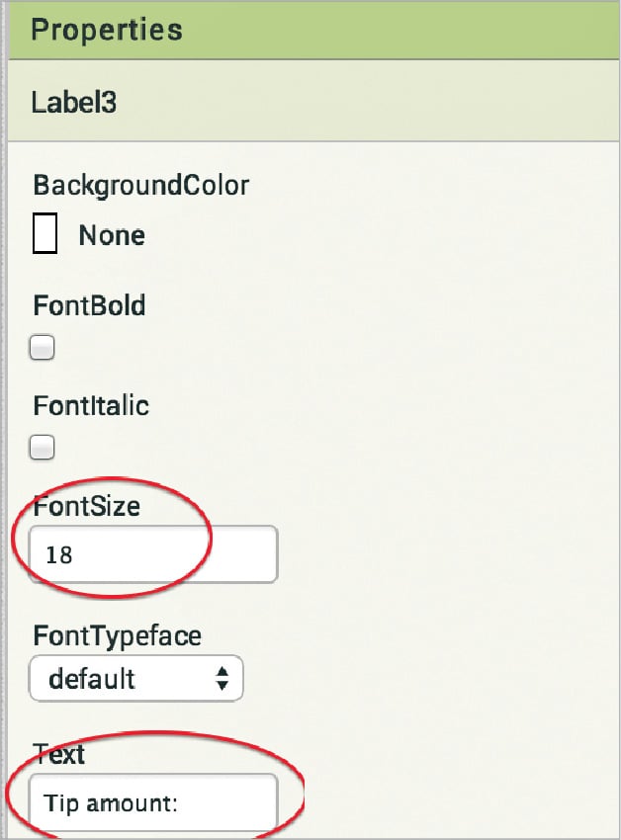This screenshot has height=840, width=621.
Task: Click the FontTypeface property label
Action: pos(117,632)
